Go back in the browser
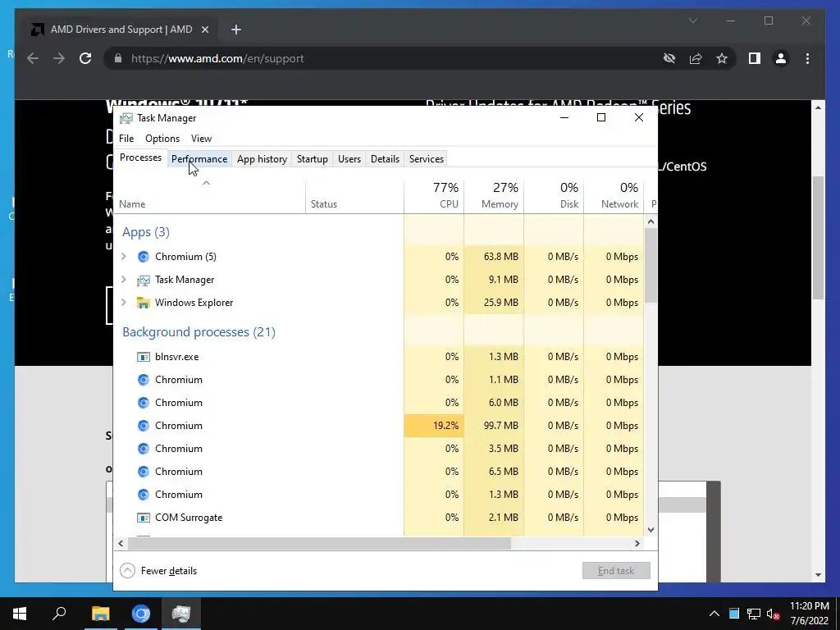The image size is (840, 630). pyautogui.click(x=33, y=58)
